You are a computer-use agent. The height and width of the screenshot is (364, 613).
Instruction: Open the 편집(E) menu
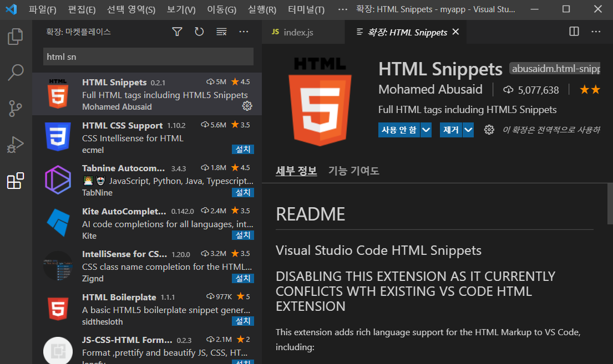tap(82, 9)
